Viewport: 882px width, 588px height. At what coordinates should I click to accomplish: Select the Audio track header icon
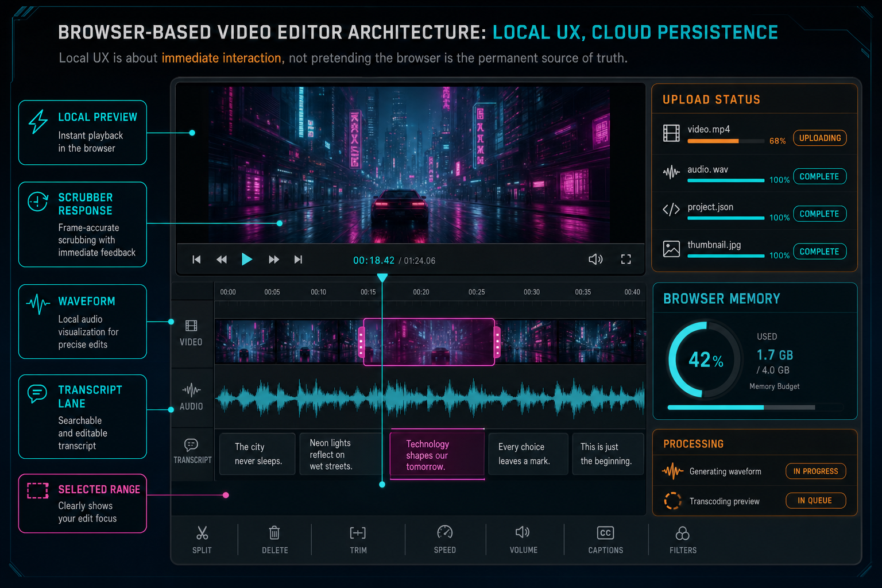191,390
